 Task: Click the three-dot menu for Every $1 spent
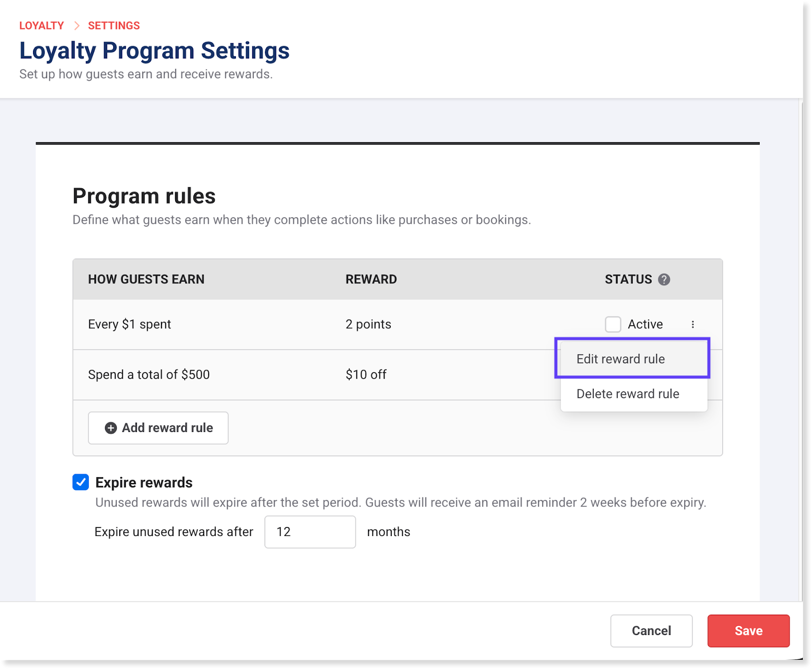pos(693,324)
